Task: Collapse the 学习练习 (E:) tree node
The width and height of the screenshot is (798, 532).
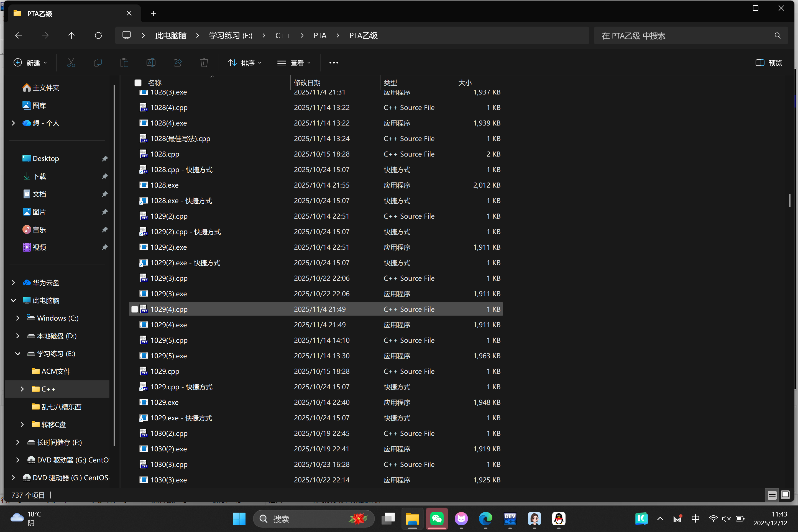Action: click(18, 354)
